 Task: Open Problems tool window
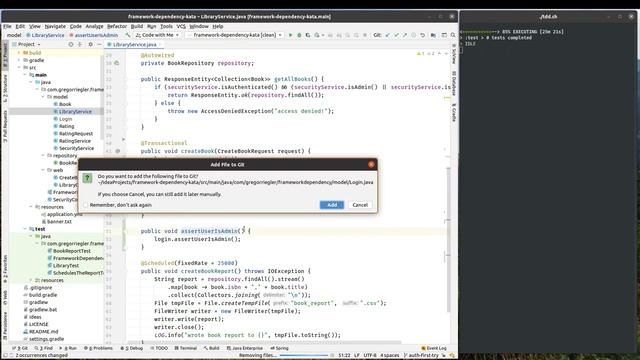98,348
